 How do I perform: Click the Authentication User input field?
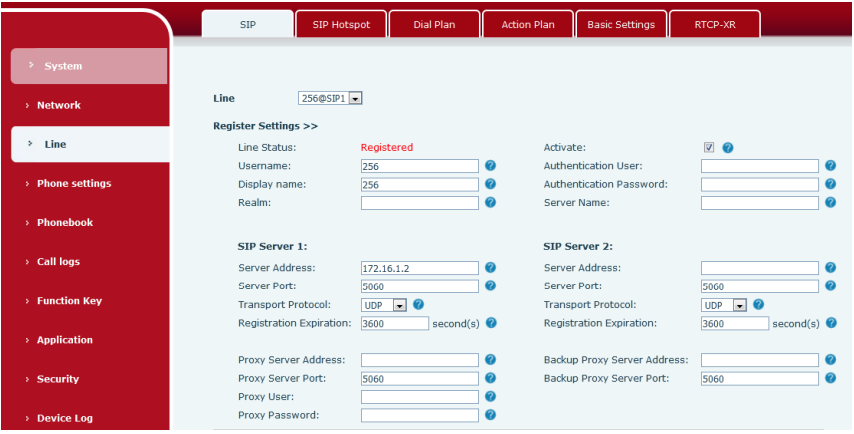click(759, 166)
